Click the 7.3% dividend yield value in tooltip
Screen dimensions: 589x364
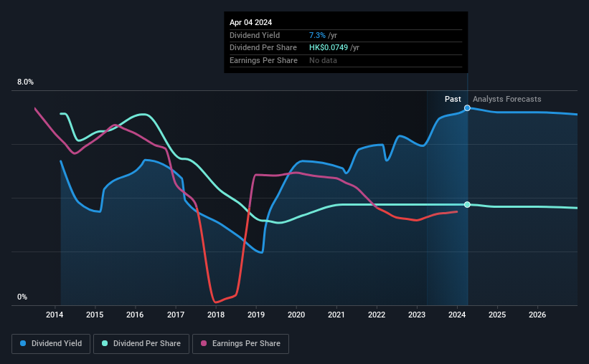click(317, 35)
